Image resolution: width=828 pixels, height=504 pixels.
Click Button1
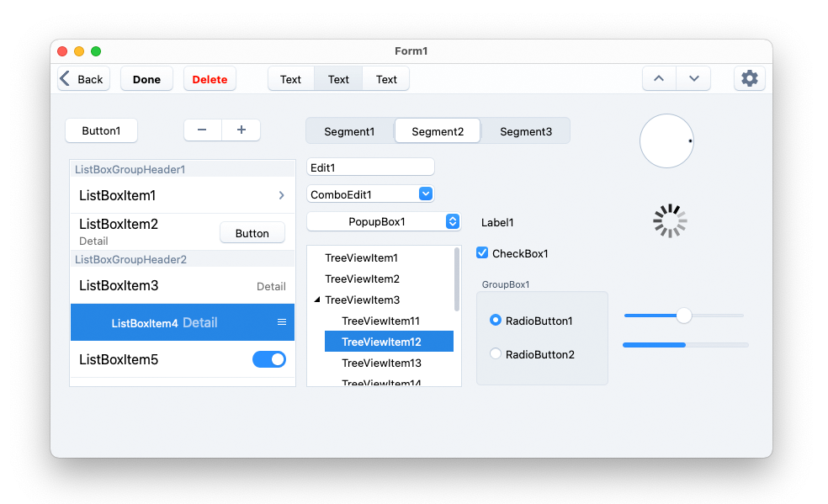[101, 131]
